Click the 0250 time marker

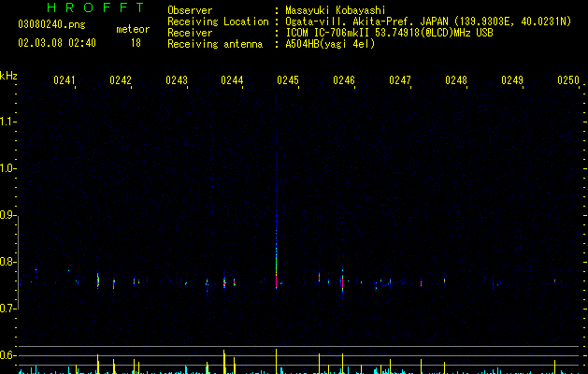tap(568, 80)
